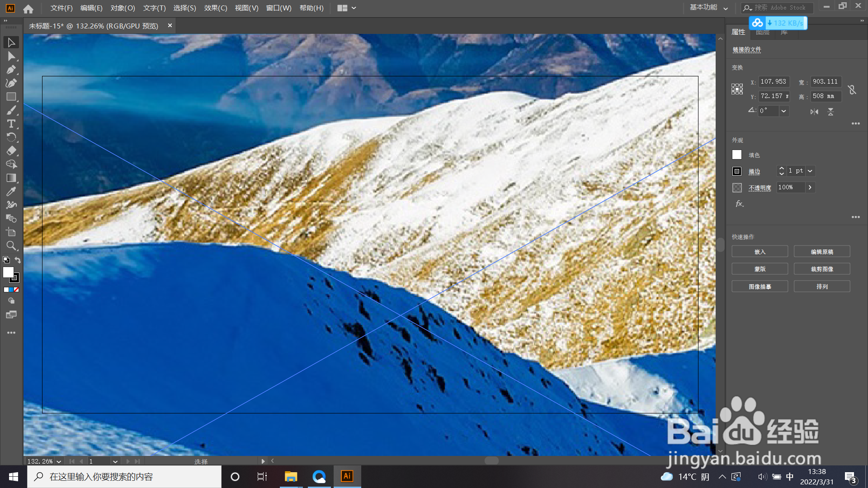Click the fill color swatch in Appearance

(737, 155)
